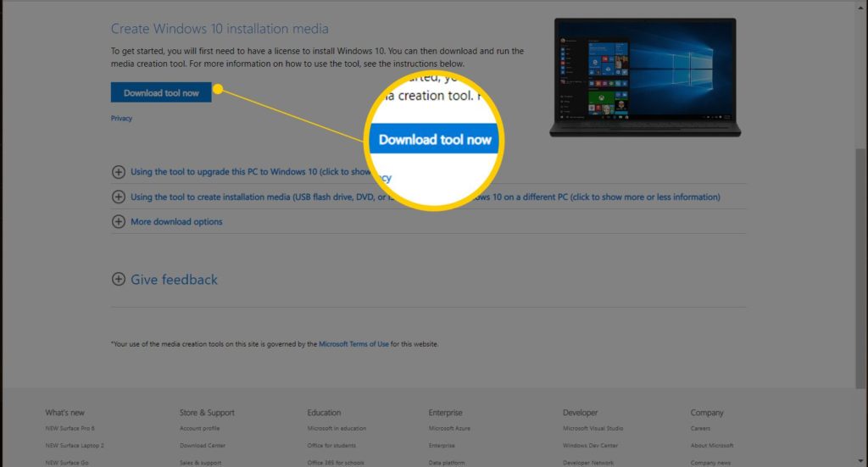Open the Sales & support footer link
The image size is (868, 467).
[x=200, y=463]
